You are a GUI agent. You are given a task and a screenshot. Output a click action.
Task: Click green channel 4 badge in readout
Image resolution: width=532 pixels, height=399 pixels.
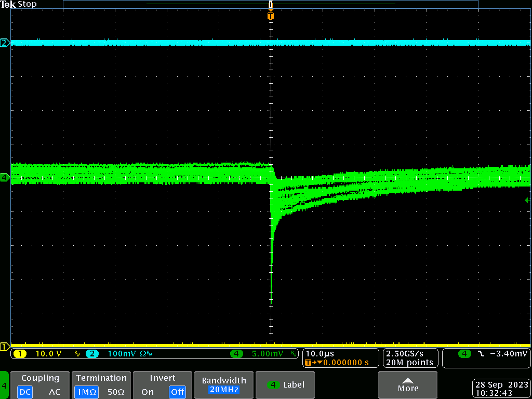237,354
